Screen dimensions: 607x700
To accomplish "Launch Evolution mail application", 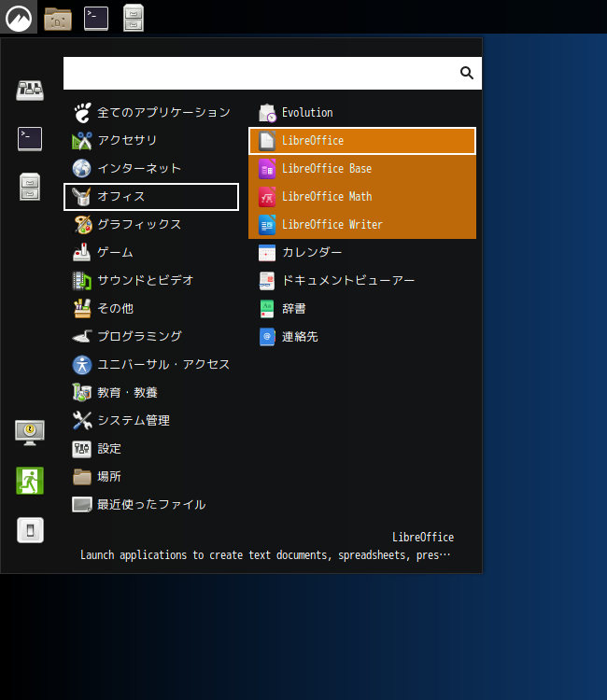I will coord(362,113).
